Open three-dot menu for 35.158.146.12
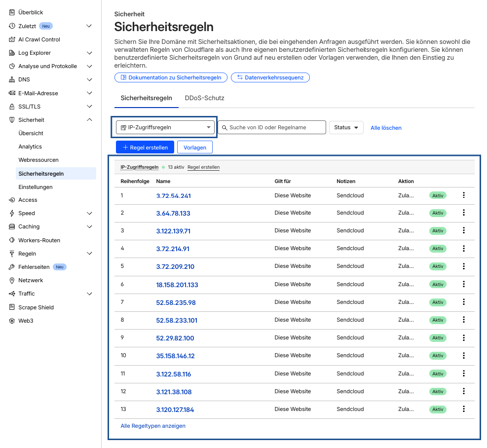 pos(464,355)
